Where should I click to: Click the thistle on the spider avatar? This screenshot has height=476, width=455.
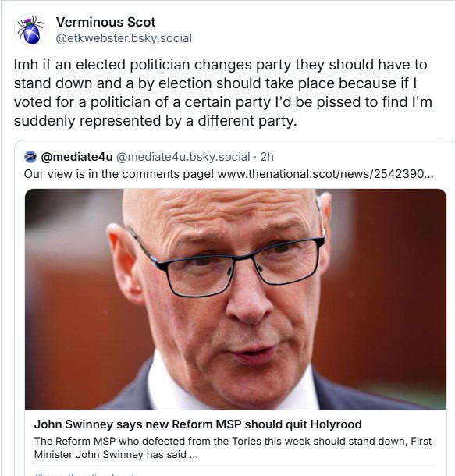(x=28, y=20)
